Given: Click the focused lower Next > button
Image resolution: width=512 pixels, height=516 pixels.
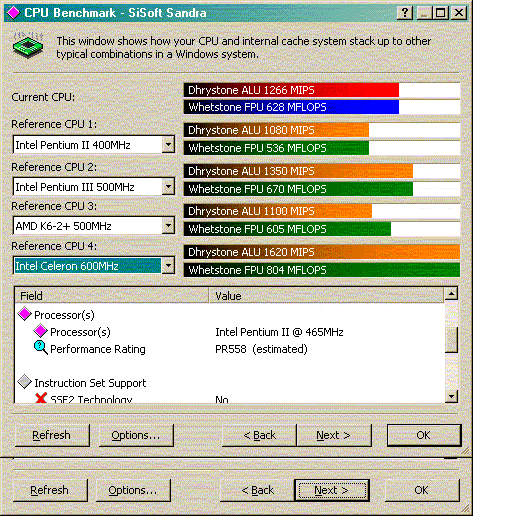Looking at the screenshot, I should [x=332, y=490].
